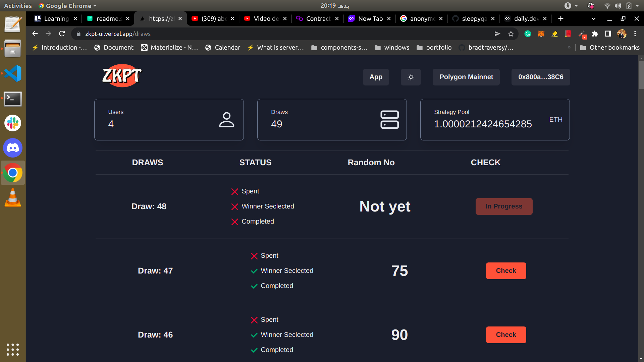Click the stack icon on the Draws card
Image resolution: width=644 pixels, height=362 pixels.
tap(389, 119)
